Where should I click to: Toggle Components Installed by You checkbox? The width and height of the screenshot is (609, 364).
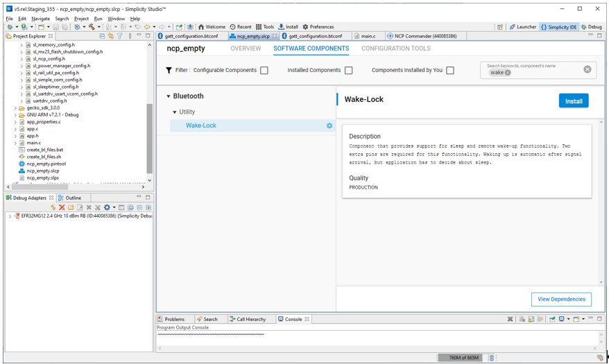tap(450, 70)
